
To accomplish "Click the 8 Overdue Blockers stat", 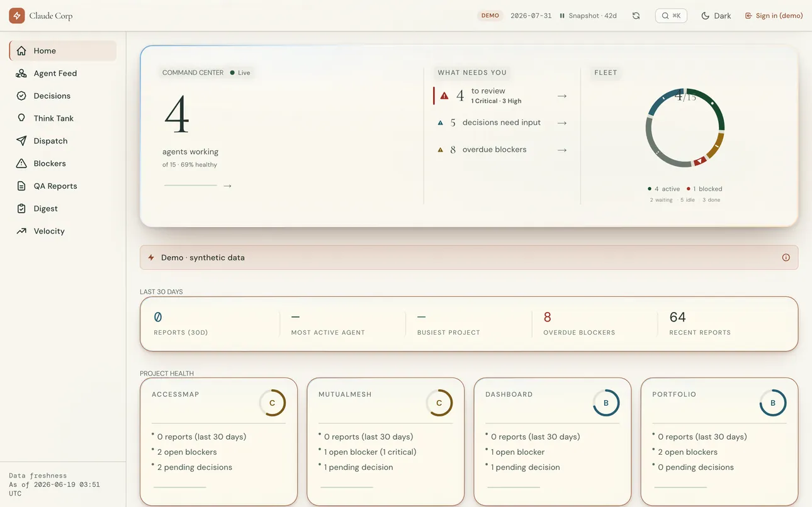I will (579, 323).
